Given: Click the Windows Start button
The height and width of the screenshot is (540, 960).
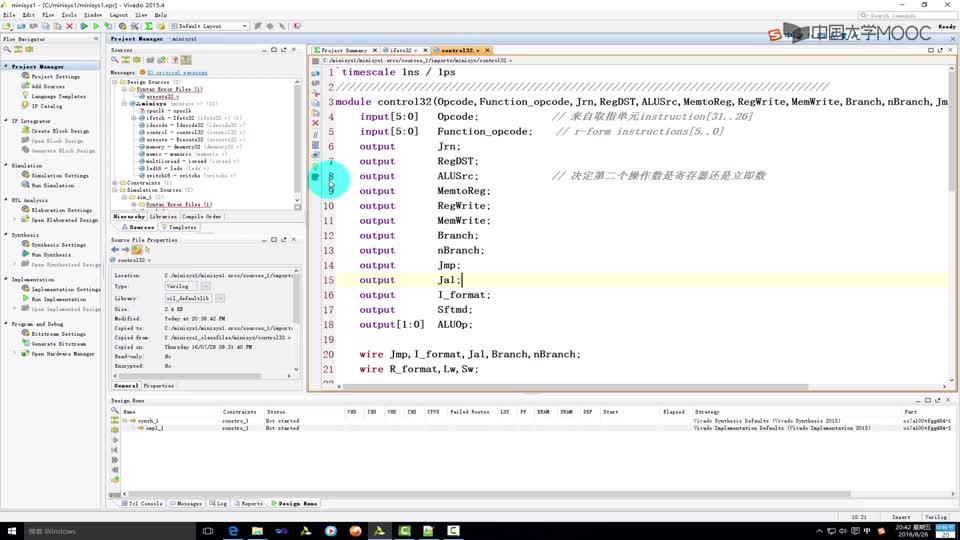Looking at the screenshot, I should pos(12,531).
